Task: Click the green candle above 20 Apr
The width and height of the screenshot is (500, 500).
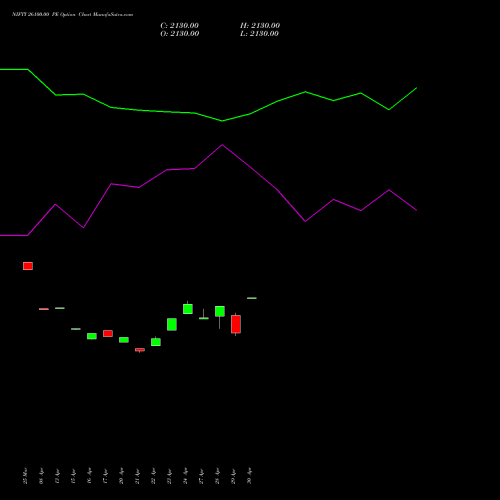Action: pyautogui.click(x=124, y=340)
